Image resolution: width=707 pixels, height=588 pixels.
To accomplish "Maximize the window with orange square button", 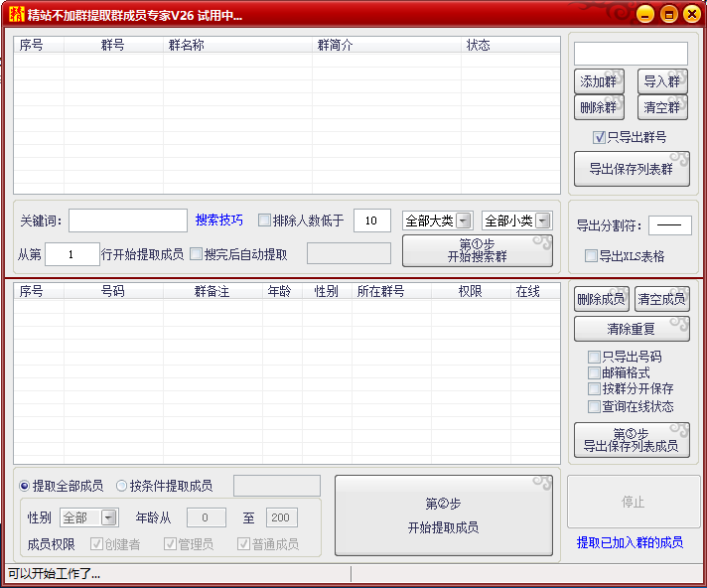I will 668,15.
